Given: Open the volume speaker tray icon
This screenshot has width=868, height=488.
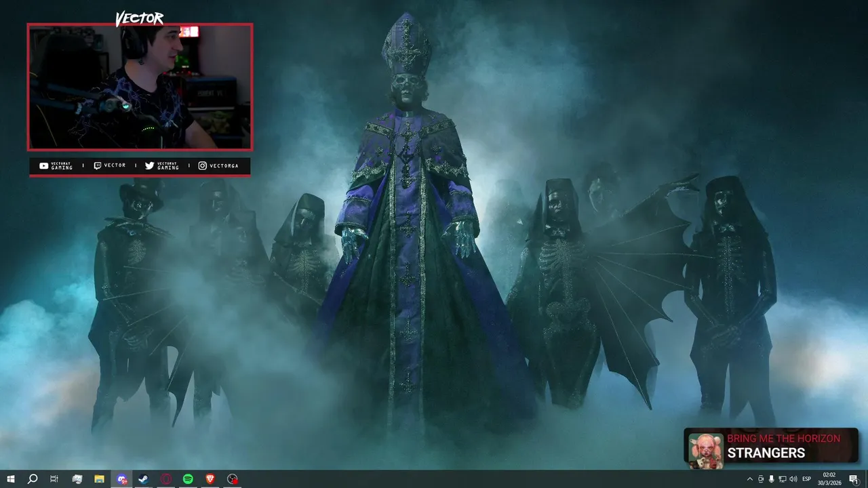Looking at the screenshot, I should tap(793, 479).
